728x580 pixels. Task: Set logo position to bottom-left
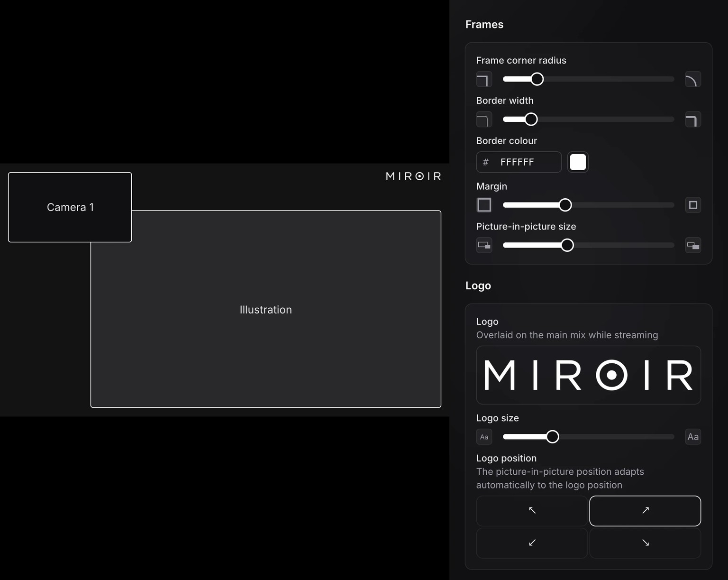click(x=532, y=543)
